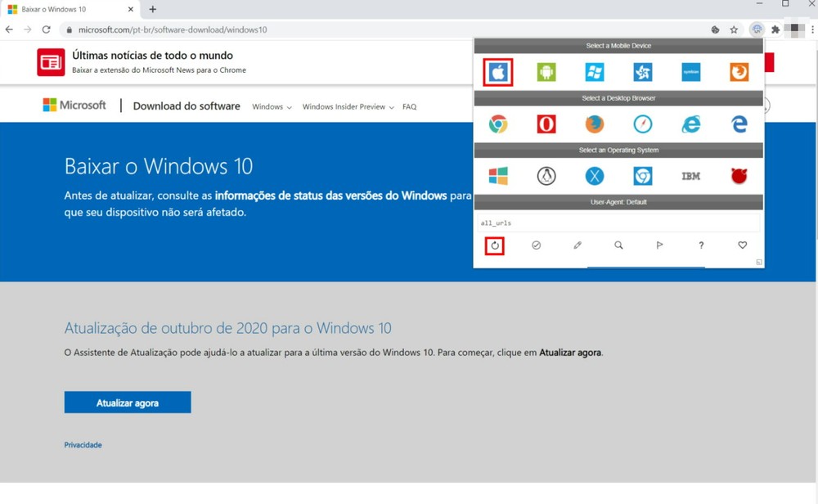Choose the Opera desktop browser user-agent
Image resolution: width=818 pixels, height=504 pixels.
click(x=546, y=124)
